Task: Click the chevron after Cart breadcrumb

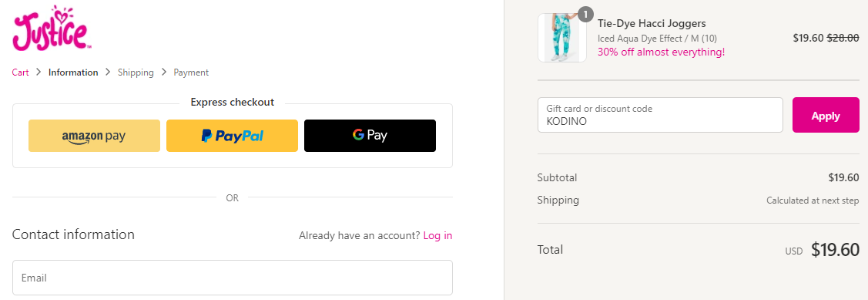Action: (39, 72)
